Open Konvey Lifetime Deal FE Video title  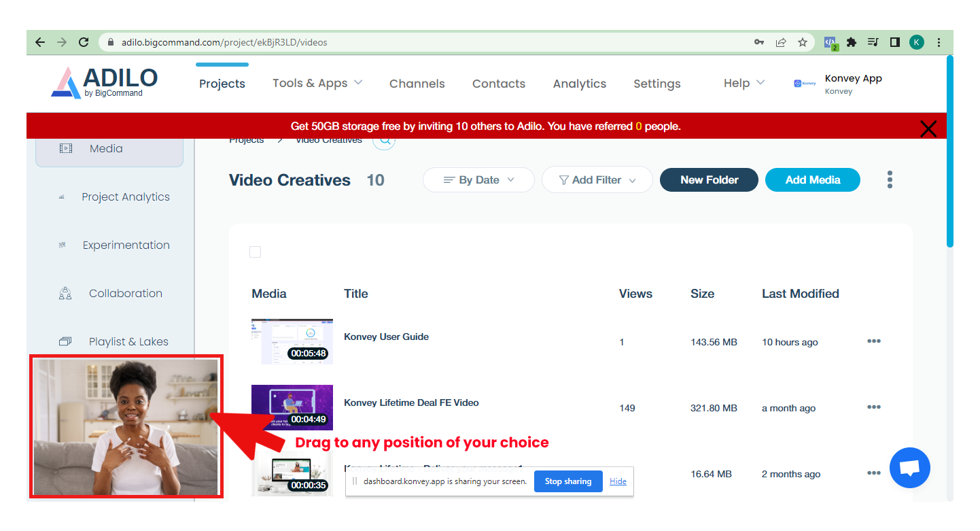tap(411, 402)
